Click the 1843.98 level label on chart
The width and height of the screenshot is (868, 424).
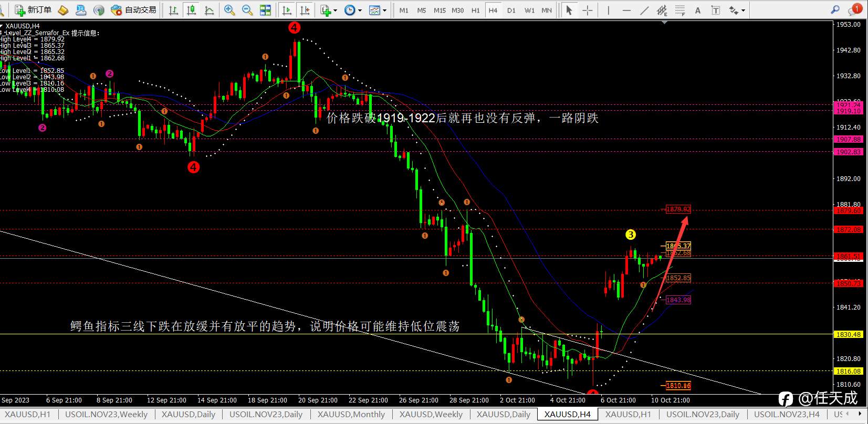click(x=678, y=300)
